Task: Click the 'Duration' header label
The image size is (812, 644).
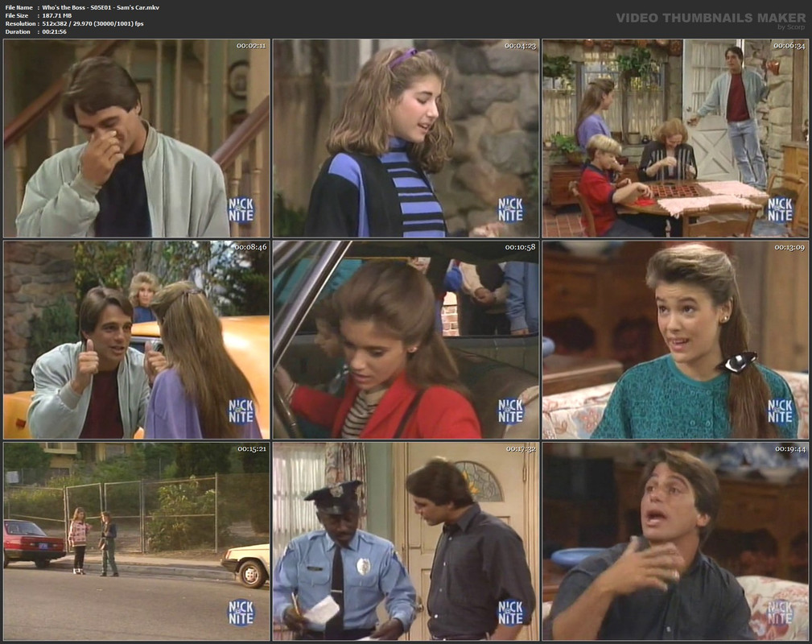Action: click(18, 31)
